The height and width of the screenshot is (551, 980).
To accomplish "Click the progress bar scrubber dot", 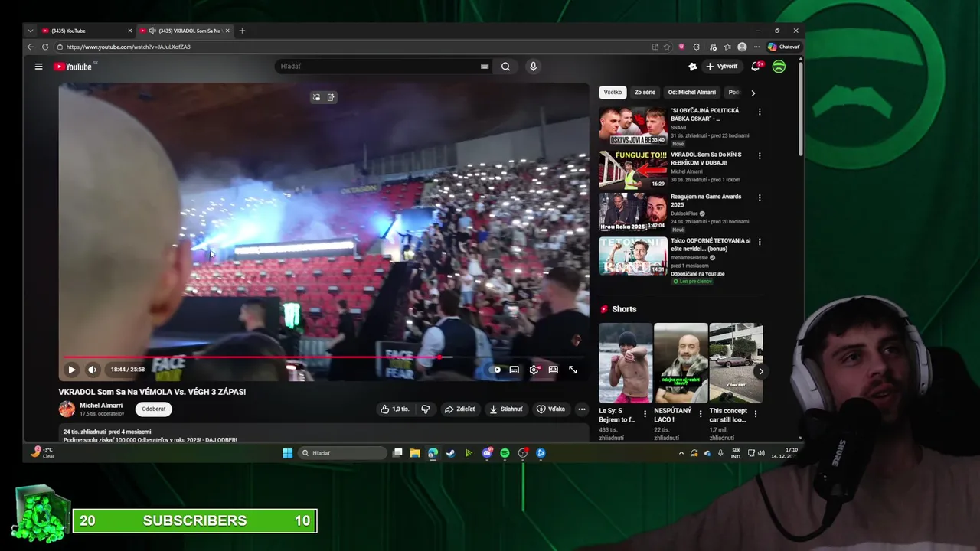I will (439, 357).
